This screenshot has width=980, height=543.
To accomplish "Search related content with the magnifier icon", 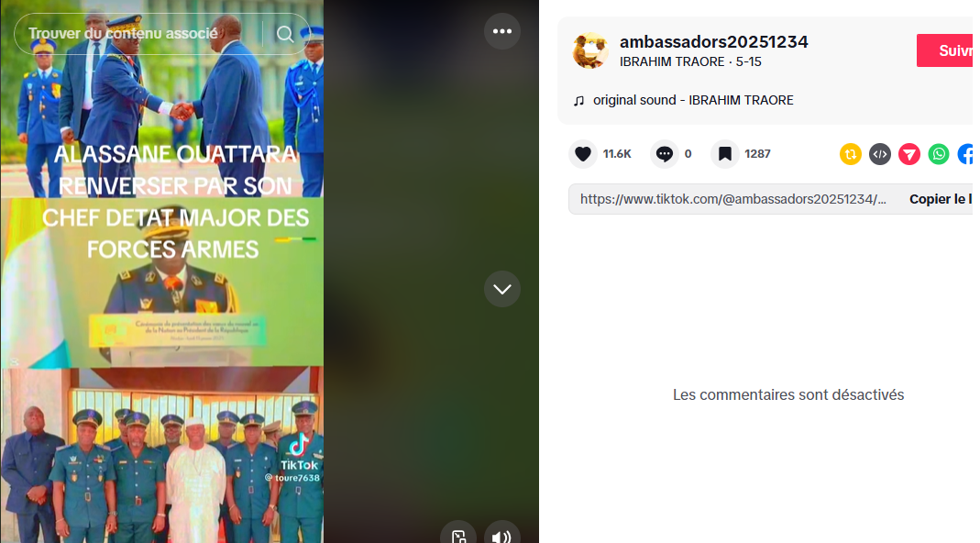I will pos(285,34).
